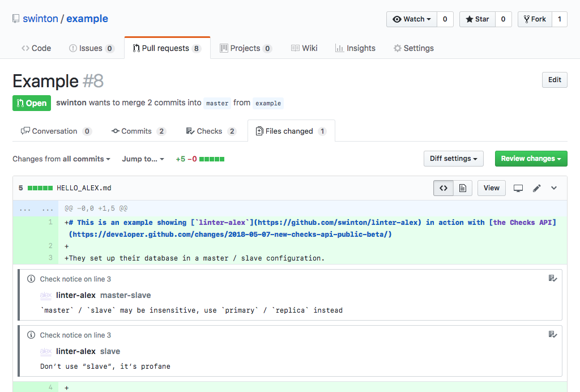This screenshot has width=580, height=392.
Task: Select the master base branch label
Action: (217, 103)
